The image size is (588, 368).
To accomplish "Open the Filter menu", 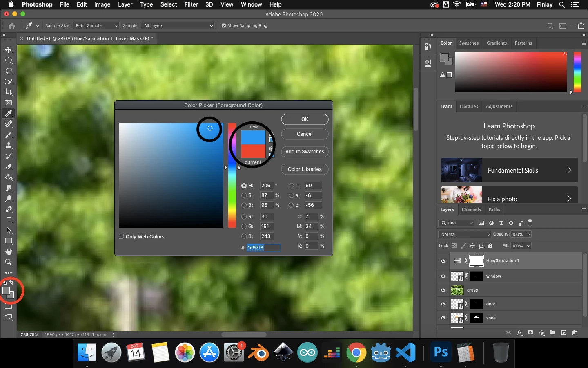I will (x=191, y=4).
